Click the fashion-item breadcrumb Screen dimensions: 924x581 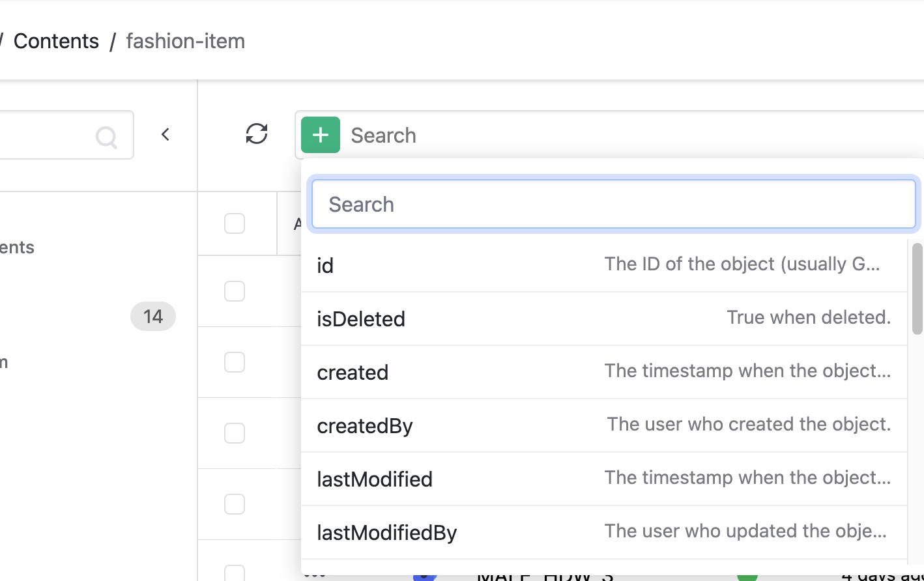click(x=186, y=41)
